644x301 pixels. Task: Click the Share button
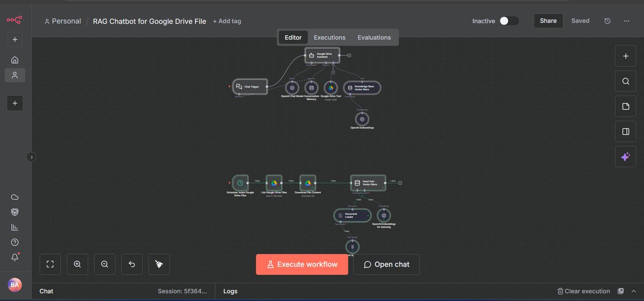[x=548, y=21]
